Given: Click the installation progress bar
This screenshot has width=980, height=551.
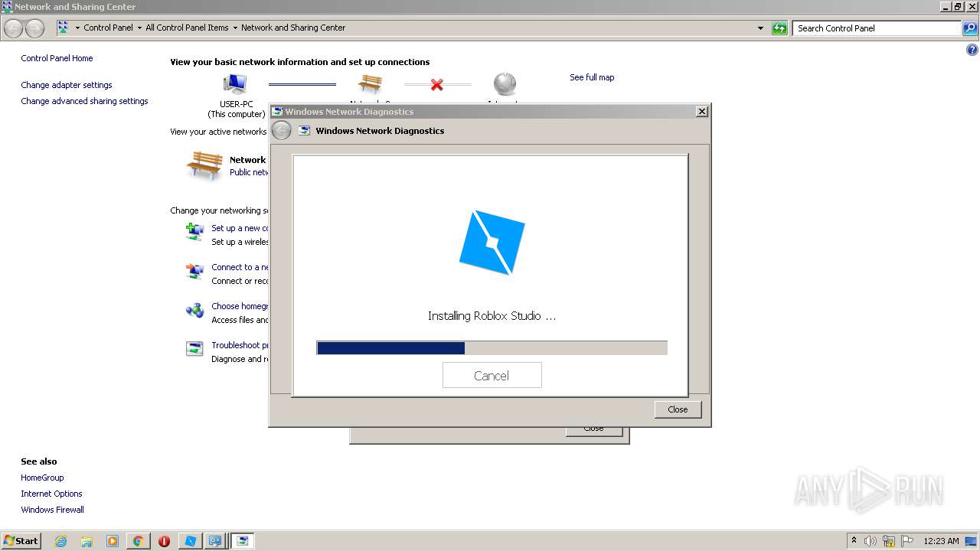Looking at the screenshot, I should (x=492, y=348).
